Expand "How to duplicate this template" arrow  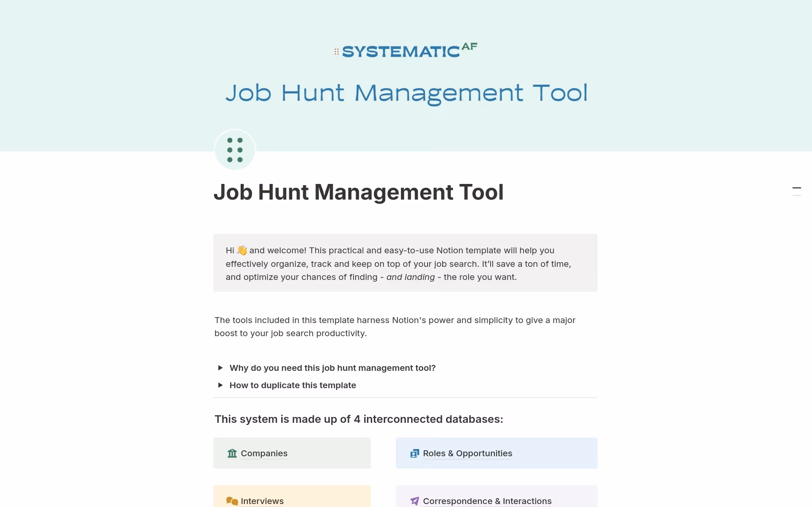pyautogui.click(x=220, y=385)
